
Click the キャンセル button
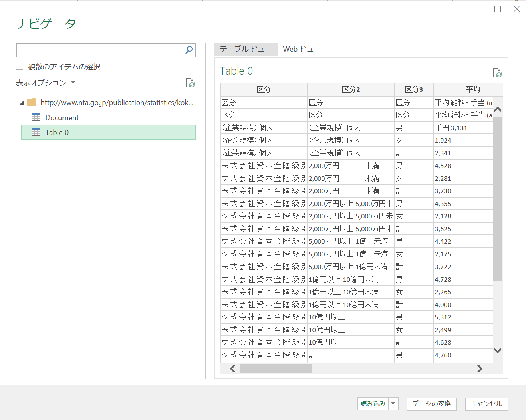pos(486,404)
